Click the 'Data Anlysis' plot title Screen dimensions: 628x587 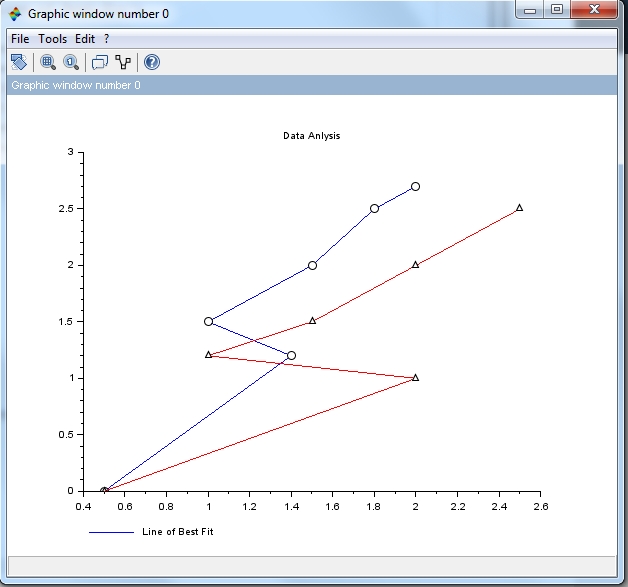[x=312, y=136]
